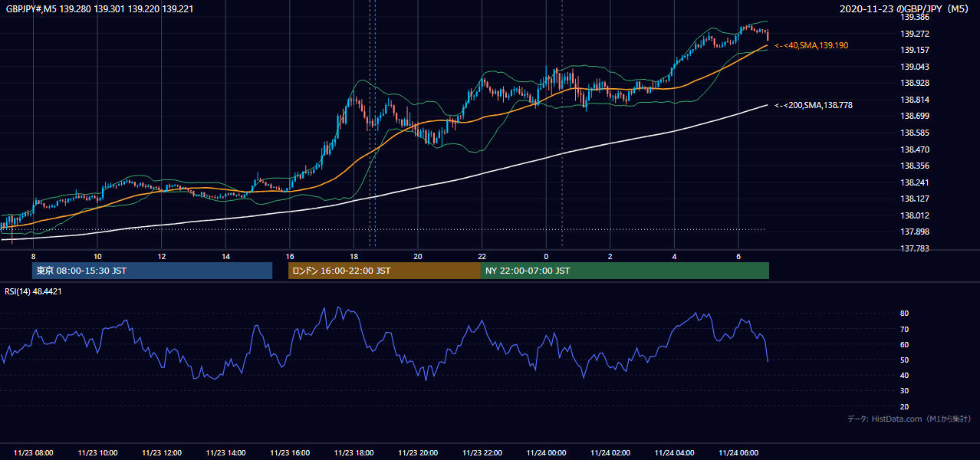Click RSI axis level 30

click(x=905, y=391)
